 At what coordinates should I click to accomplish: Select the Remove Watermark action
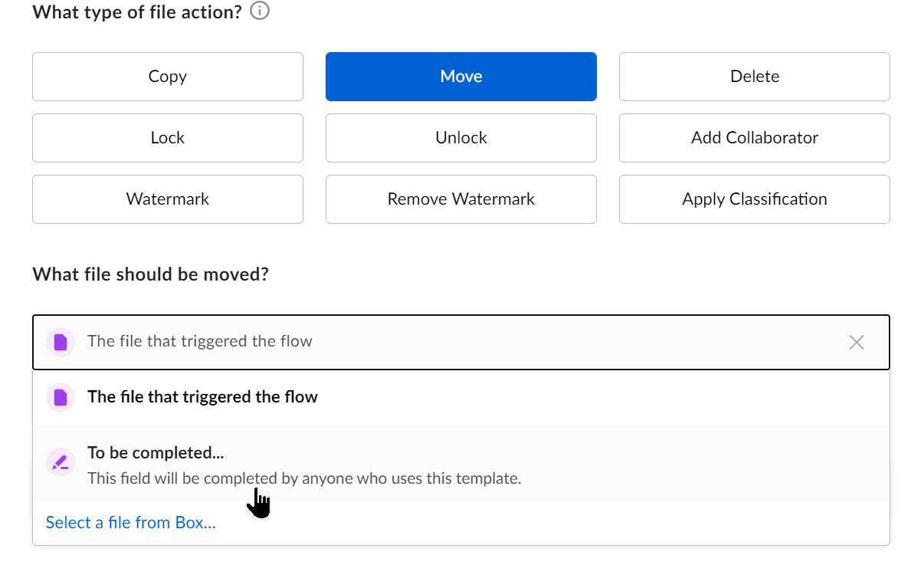pyautogui.click(x=461, y=199)
